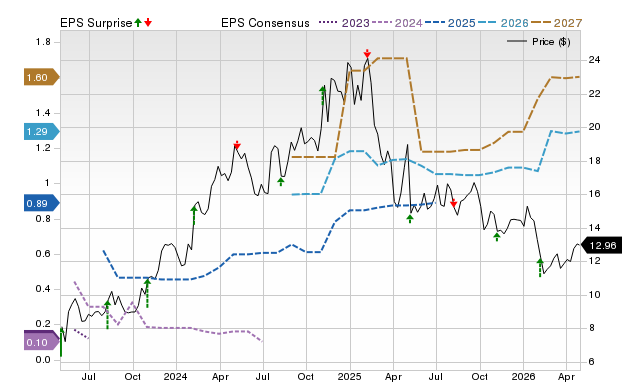Select the 2027 EPS consensus legend entry

[556, 23]
